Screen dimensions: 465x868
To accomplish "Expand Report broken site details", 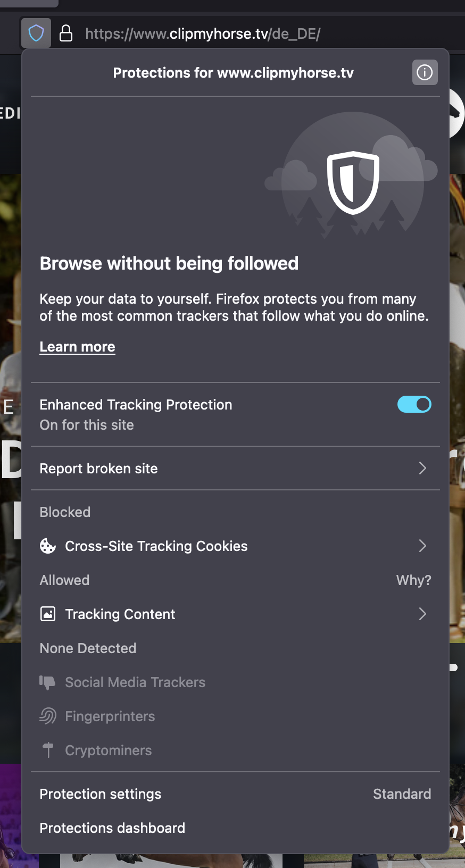I will coord(422,468).
